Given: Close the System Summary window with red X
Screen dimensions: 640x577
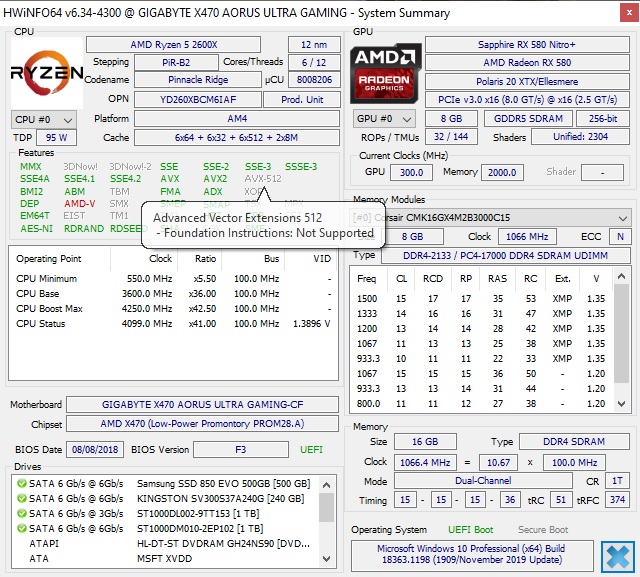Looking at the screenshot, I should (x=629, y=13).
